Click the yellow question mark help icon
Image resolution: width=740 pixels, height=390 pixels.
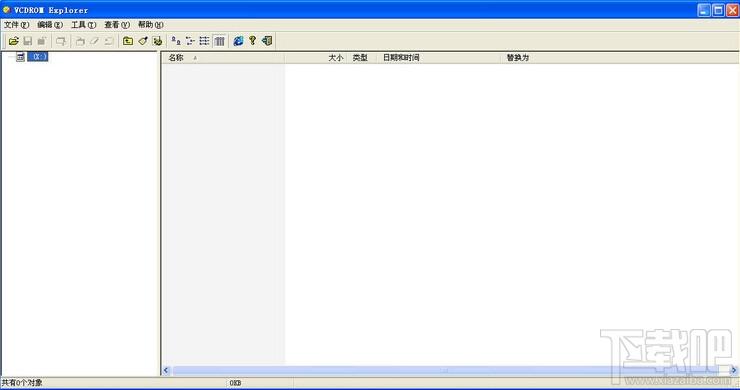(x=252, y=41)
